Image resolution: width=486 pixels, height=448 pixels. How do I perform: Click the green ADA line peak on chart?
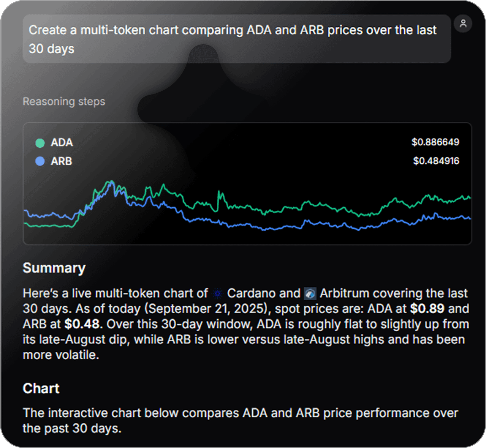click(111, 181)
